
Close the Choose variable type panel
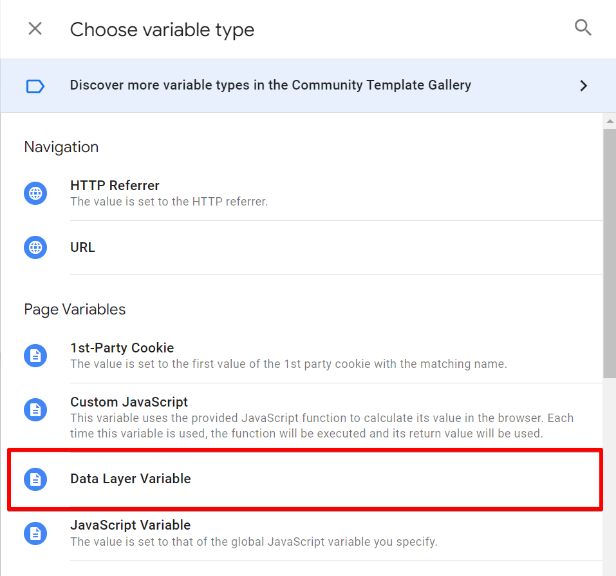[35, 29]
